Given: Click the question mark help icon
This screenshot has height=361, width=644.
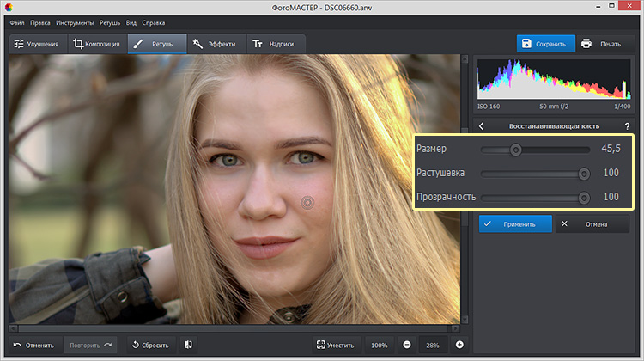Looking at the screenshot, I should tap(626, 126).
